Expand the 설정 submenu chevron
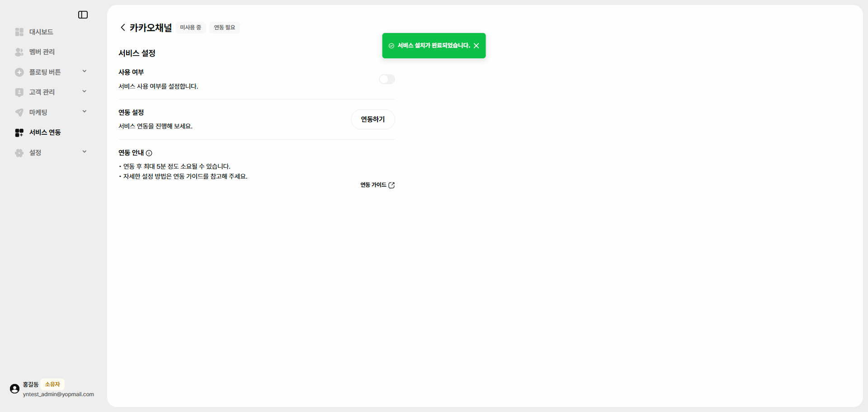868x412 pixels. tap(85, 152)
